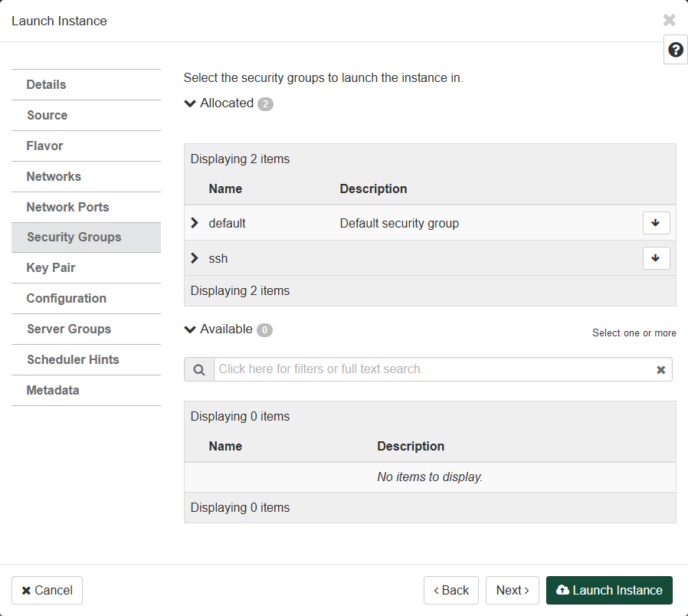688x616 pixels.
Task: Open the help question mark icon
Action: 675,50
